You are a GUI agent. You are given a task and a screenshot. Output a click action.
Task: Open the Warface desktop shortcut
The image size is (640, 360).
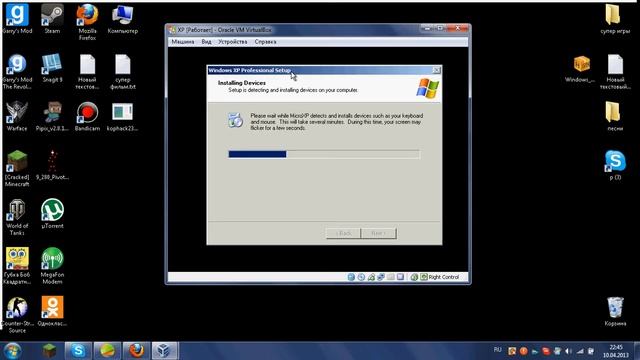(x=17, y=116)
